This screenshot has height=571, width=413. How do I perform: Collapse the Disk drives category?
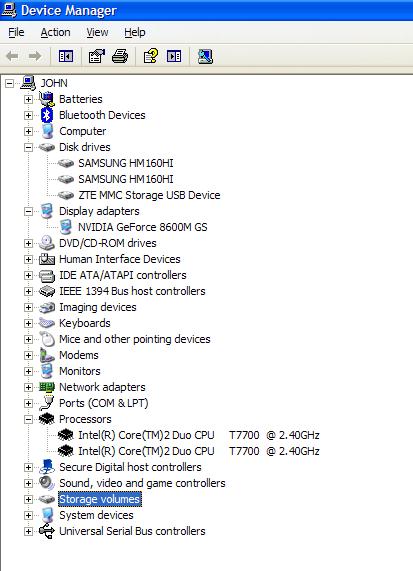[28, 147]
